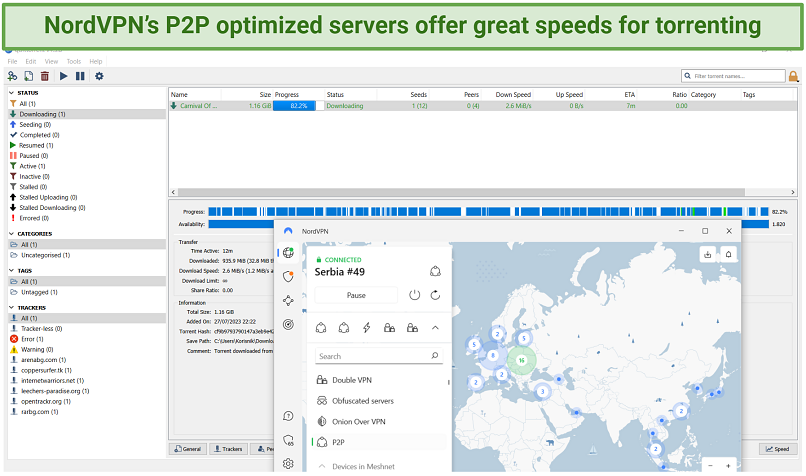Open the Threat Protection shield sidebar icon
Viewport: 806px width, 476px height.
[288, 277]
